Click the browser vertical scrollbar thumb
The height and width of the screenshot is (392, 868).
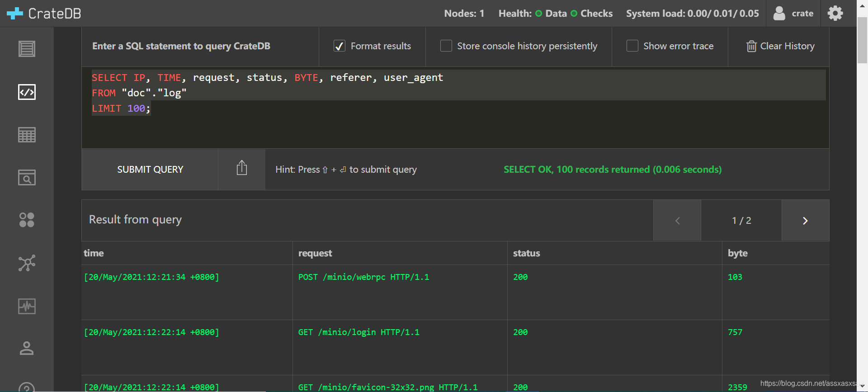click(863, 41)
